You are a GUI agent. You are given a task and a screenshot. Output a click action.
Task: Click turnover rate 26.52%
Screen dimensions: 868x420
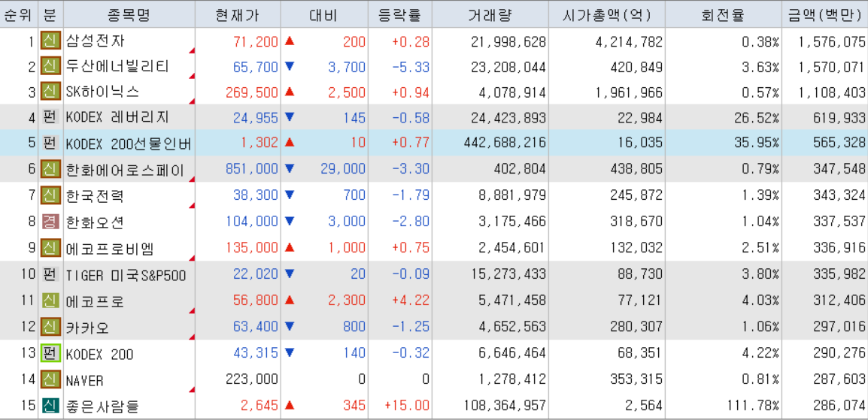coord(757,118)
